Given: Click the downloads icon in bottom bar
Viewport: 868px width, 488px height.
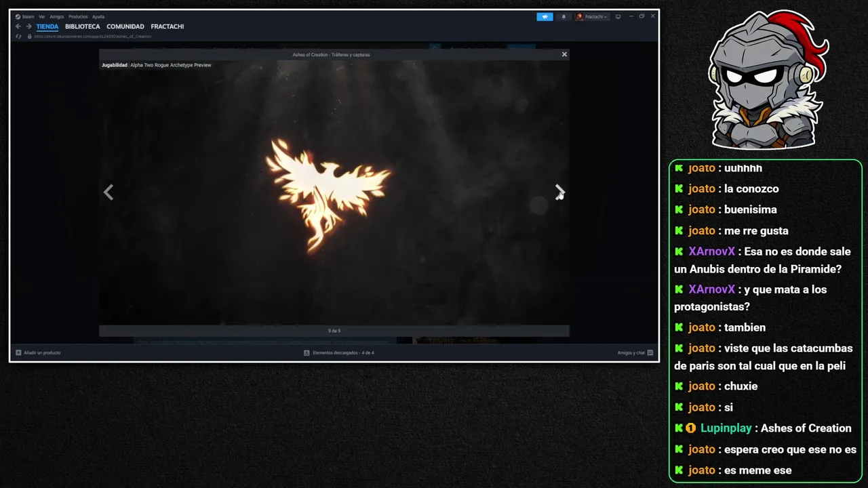Looking at the screenshot, I should 307,352.
